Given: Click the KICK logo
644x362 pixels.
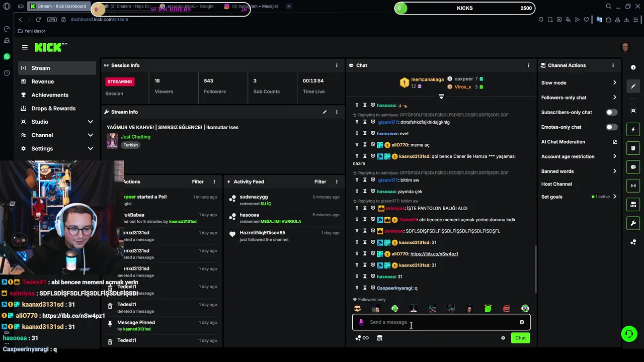Looking at the screenshot, I should [50, 47].
